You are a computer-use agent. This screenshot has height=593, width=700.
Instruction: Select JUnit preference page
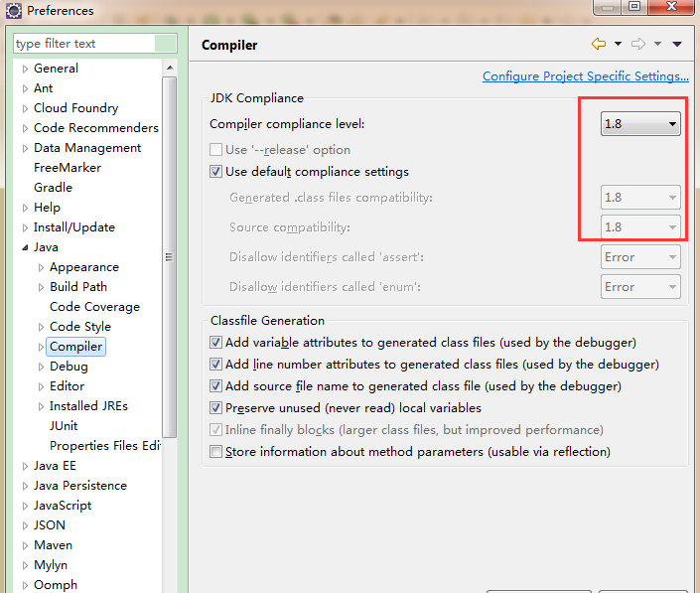pos(64,426)
